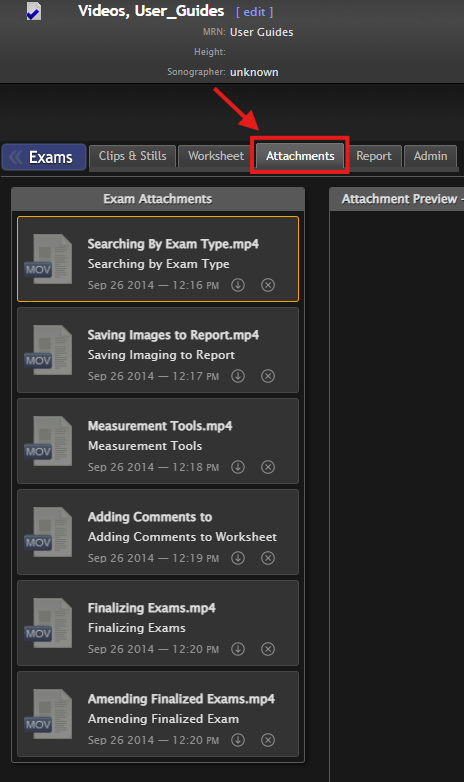Delete Searching By Exam Type.mp4 attachment

268,285
